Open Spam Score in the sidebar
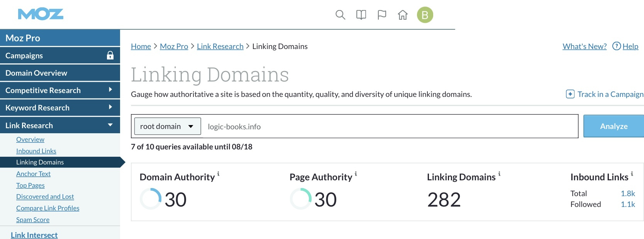 coord(33,220)
